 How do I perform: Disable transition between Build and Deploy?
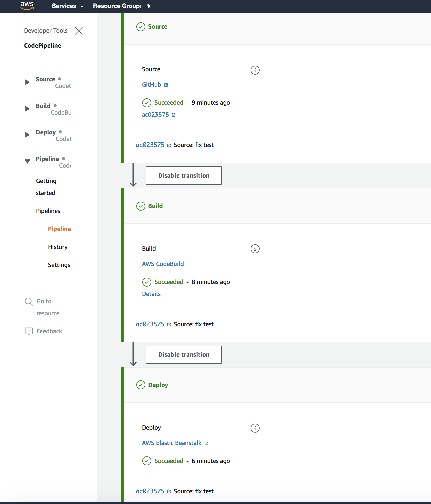point(184,355)
